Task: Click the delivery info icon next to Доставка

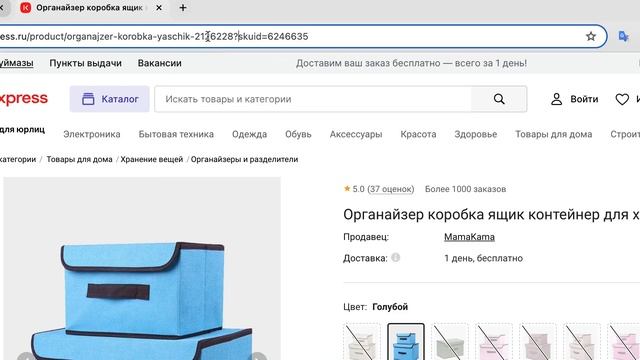Action: (396, 258)
